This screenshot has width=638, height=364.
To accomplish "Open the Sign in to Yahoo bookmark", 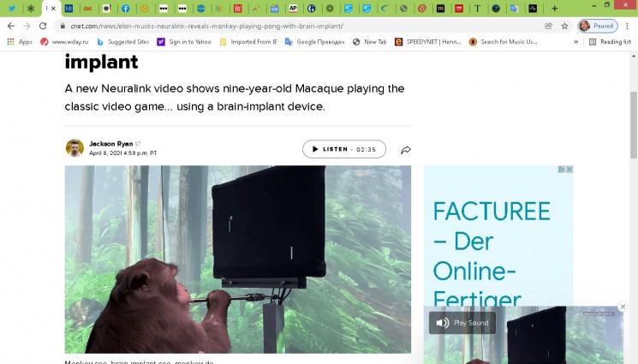I will tap(183, 41).
